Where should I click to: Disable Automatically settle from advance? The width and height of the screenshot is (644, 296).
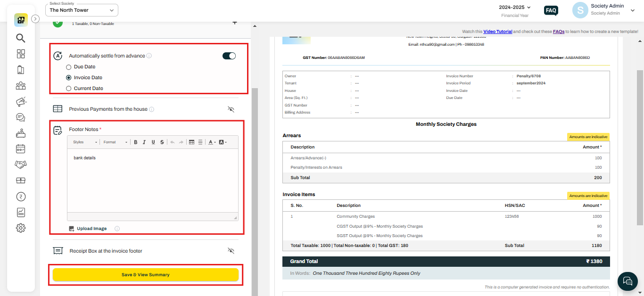pyautogui.click(x=229, y=55)
